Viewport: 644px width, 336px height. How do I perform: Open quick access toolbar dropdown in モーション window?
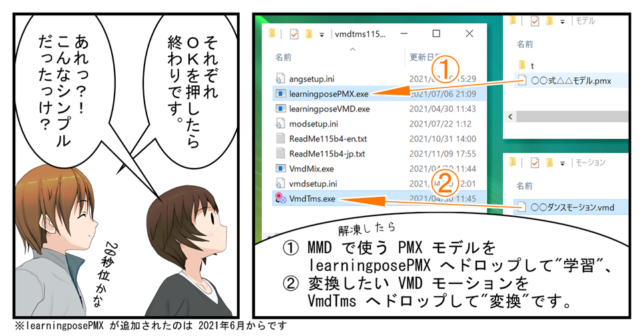[x=562, y=164]
